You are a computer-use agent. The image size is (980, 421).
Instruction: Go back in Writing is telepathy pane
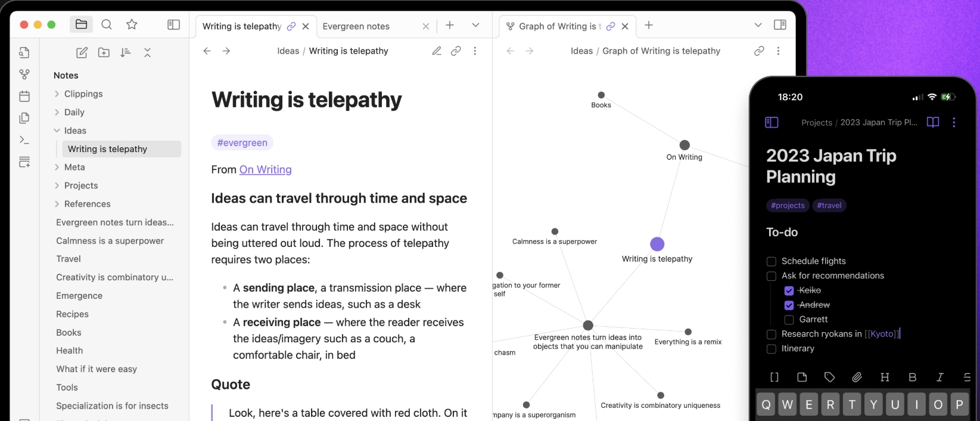point(207,51)
